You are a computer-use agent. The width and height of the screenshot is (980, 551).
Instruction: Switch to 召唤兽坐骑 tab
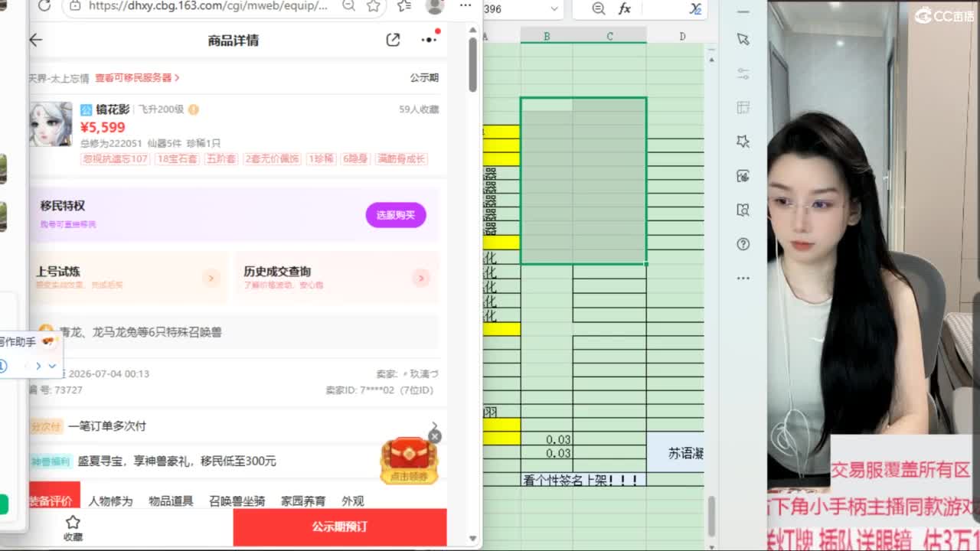(x=237, y=501)
